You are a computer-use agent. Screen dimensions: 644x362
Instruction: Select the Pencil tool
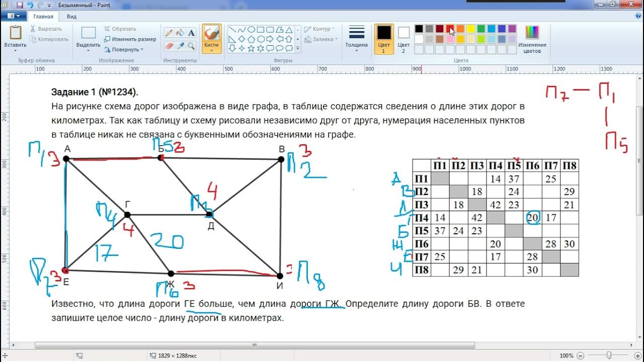(169, 33)
